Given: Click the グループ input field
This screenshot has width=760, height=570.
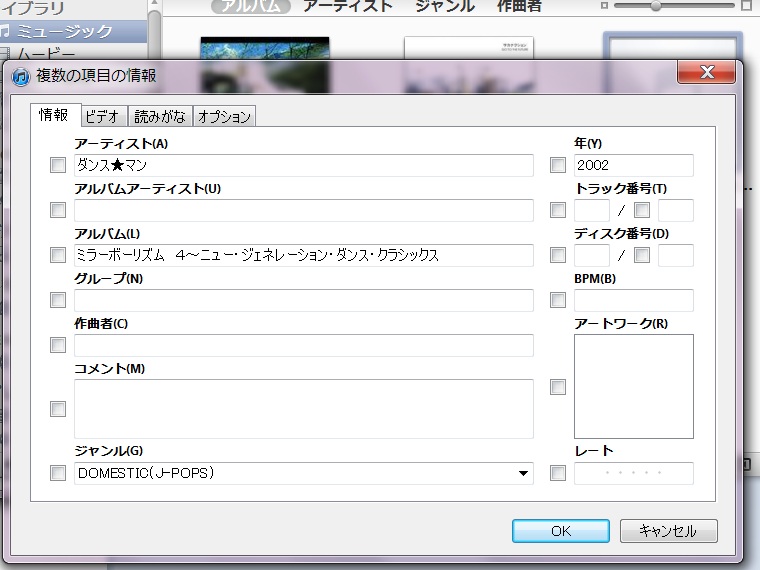Looking at the screenshot, I should pos(304,301).
